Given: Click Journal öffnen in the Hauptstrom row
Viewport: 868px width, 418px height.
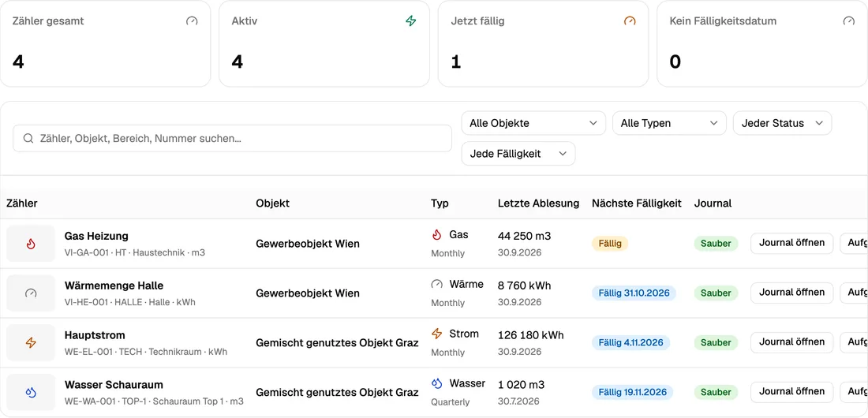Looking at the screenshot, I should pyautogui.click(x=791, y=342).
